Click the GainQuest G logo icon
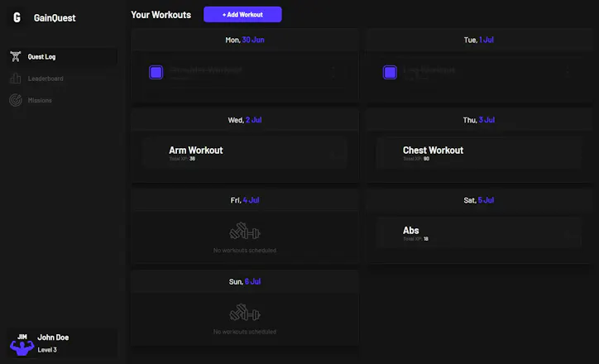Image resolution: width=599 pixels, height=364 pixels. coord(17,17)
